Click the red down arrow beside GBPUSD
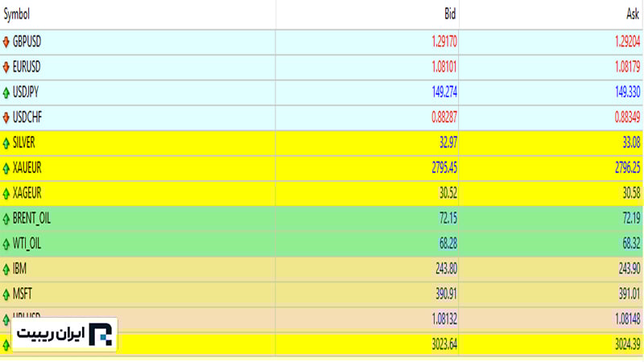This screenshot has height=362, width=644. [6, 43]
